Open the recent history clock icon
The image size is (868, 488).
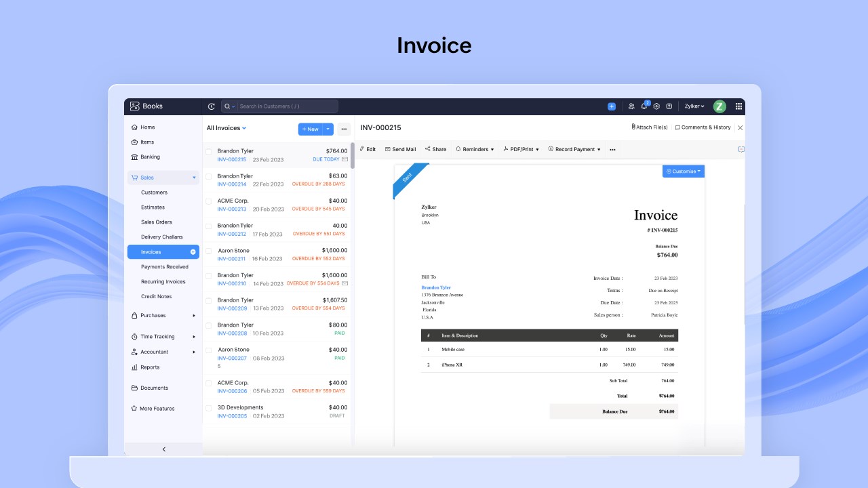click(212, 106)
